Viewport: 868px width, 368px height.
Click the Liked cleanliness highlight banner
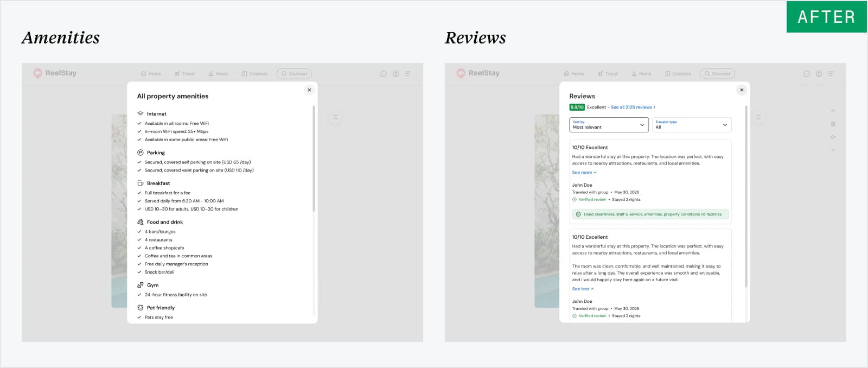point(650,214)
